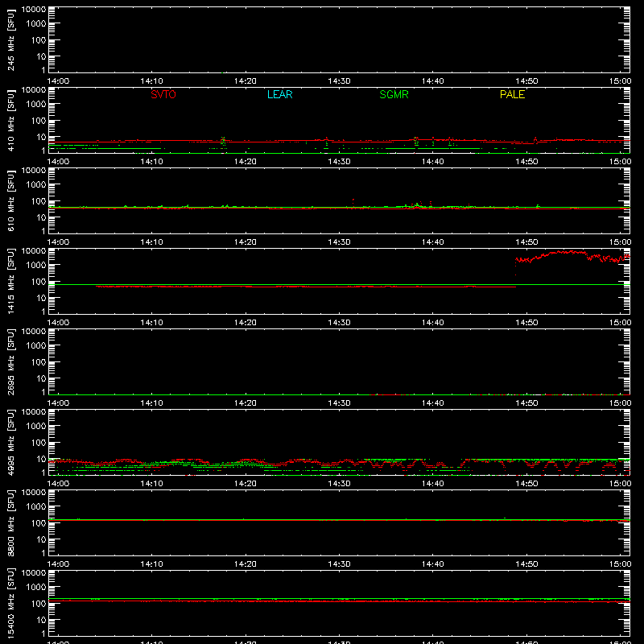Click the red SVTO station label
644x644 pixels.
pos(163,94)
